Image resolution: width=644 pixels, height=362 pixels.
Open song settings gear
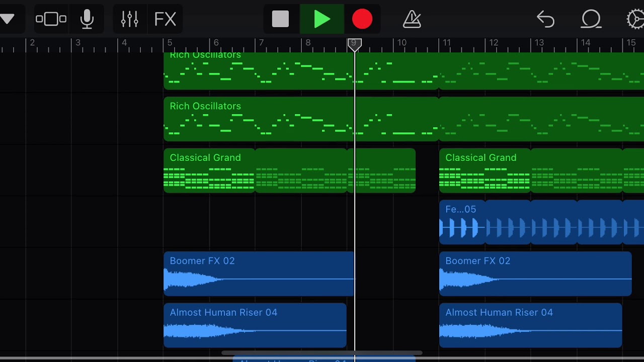coord(635,19)
